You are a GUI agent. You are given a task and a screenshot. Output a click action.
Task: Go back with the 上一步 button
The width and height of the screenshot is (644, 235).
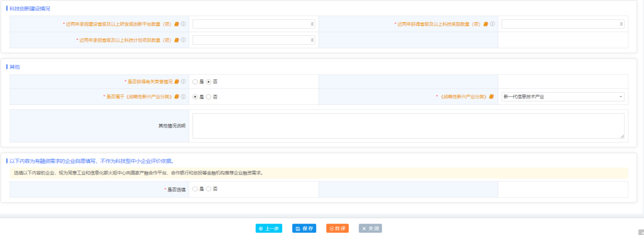268,228
